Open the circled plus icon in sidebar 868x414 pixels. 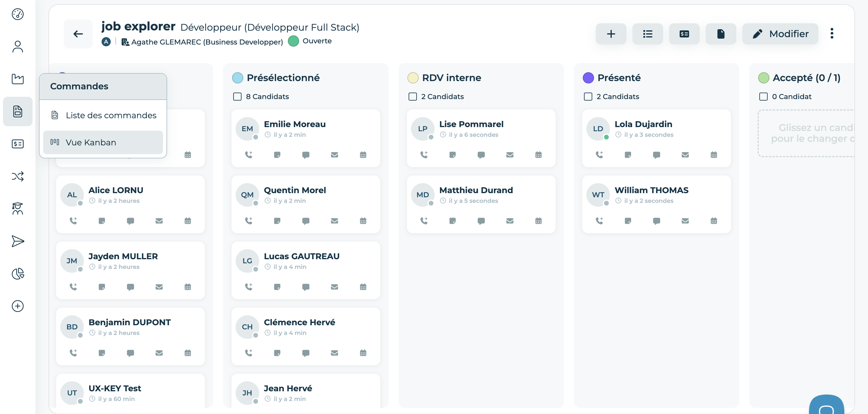(17, 306)
